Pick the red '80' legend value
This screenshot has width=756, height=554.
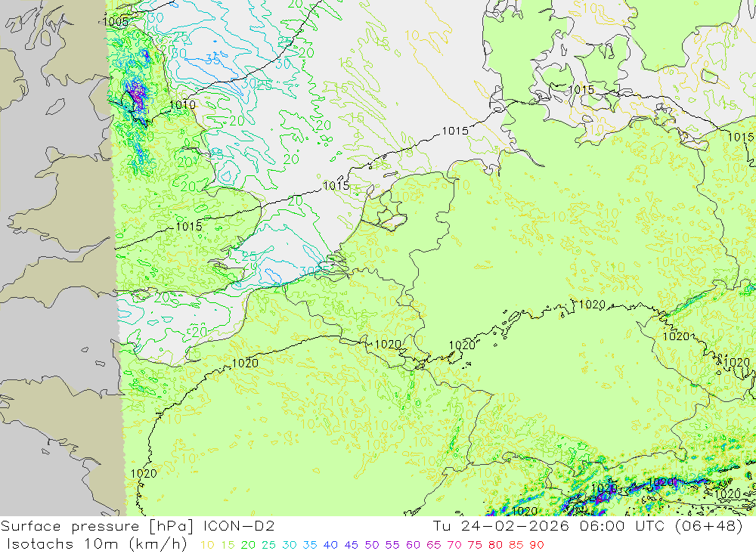click(x=495, y=545)
